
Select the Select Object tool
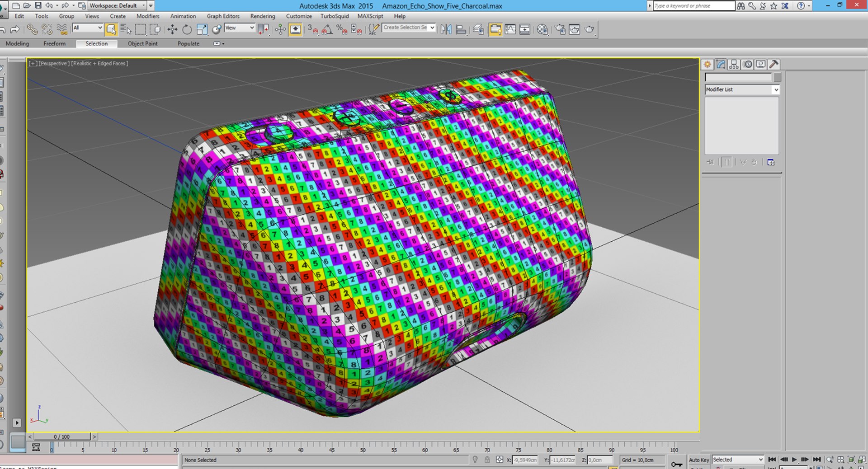click(111, 29)
